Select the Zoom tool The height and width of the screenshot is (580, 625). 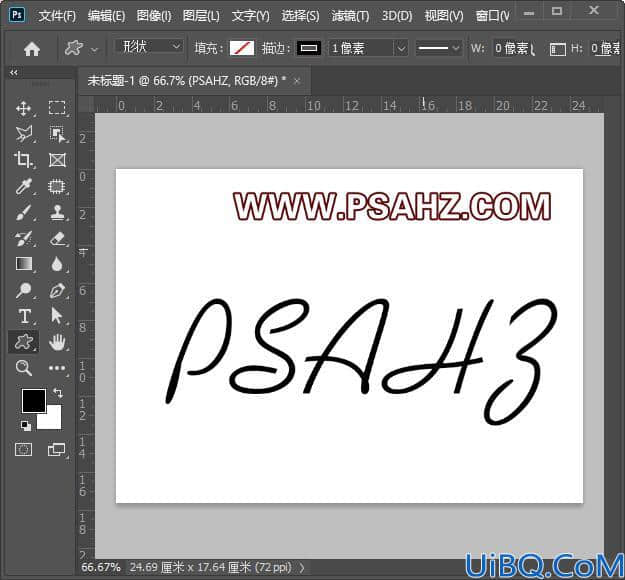(x=24, y=368)
